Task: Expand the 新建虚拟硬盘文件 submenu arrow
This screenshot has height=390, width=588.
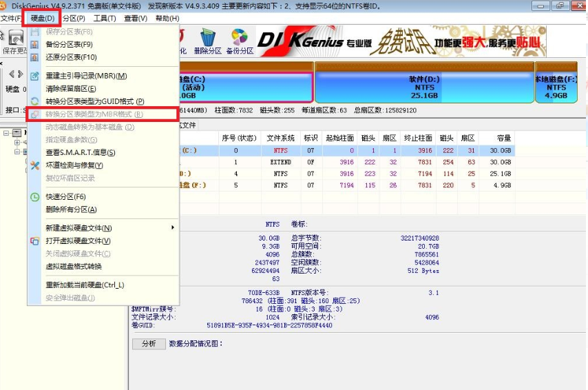Action: tap(172, 228)
